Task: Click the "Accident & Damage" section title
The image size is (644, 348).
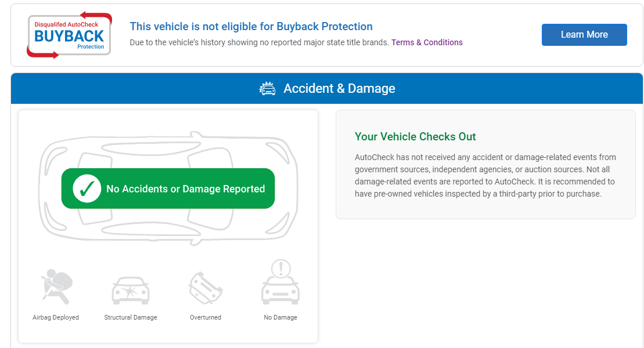Action: point(339,89)
